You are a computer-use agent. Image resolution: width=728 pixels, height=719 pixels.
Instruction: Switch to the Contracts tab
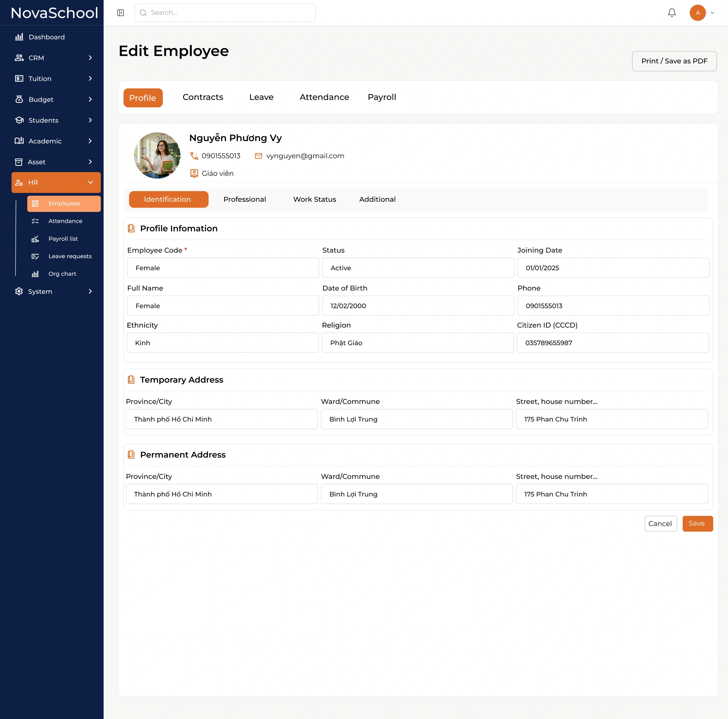pyautogui.click(x=203, y=97)
